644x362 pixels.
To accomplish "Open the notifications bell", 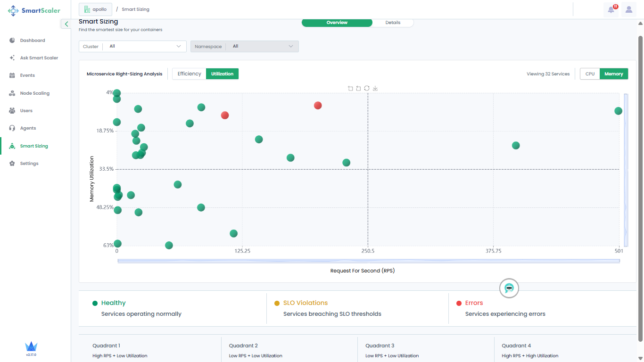I will (611, 9).
